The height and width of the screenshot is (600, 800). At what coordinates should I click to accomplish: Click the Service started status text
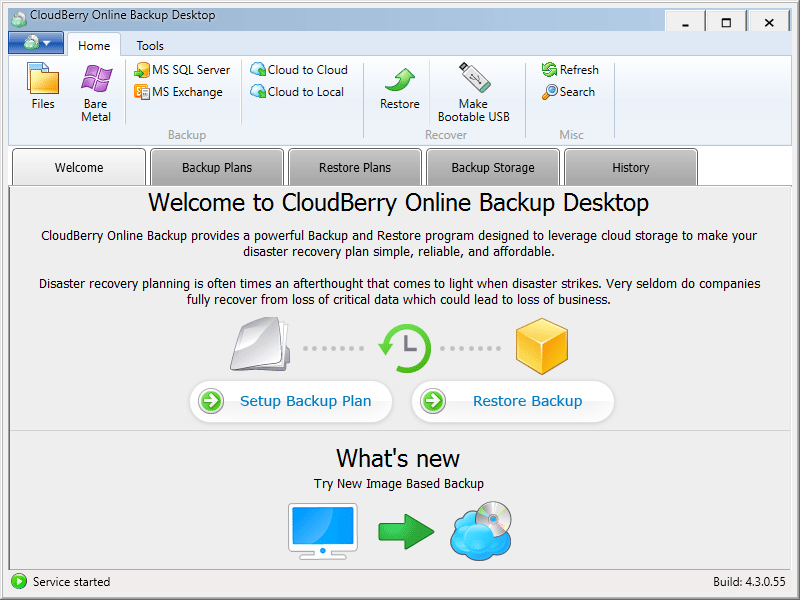pyautogui.click(x=71, y=582)
